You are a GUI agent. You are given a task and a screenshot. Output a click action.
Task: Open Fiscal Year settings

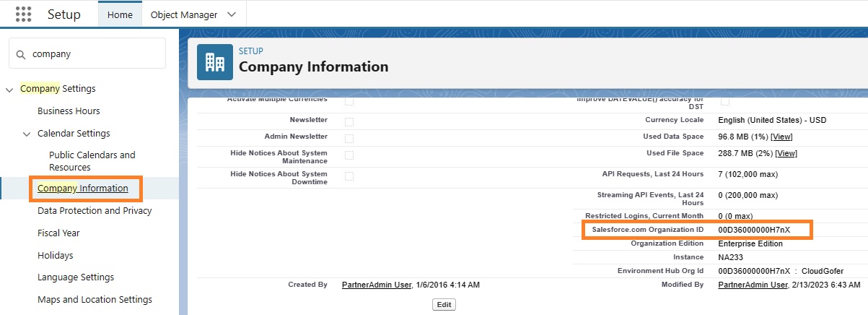(x=58, y=233)
